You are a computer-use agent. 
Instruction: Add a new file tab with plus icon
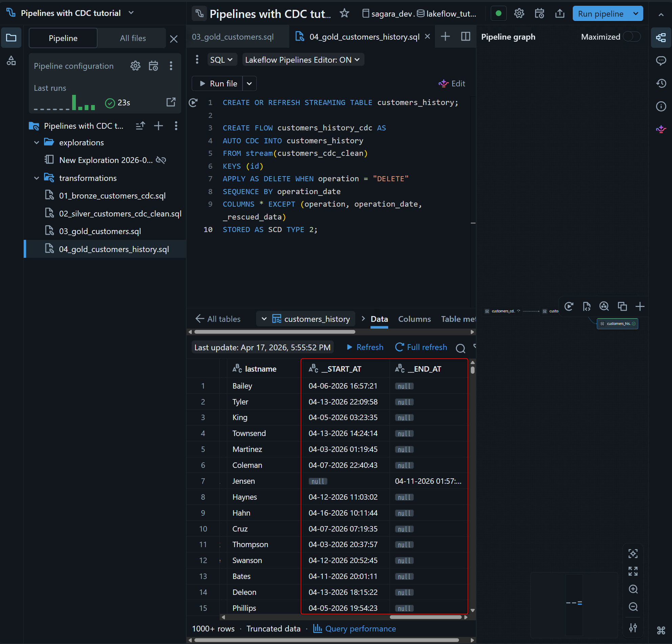pyautogui.click(x=445, y=36)
